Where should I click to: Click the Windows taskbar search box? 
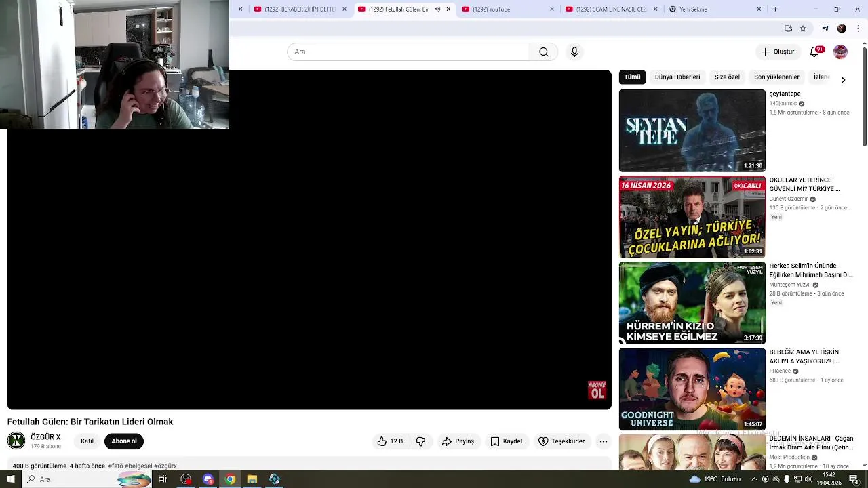(x=88, y=479)
